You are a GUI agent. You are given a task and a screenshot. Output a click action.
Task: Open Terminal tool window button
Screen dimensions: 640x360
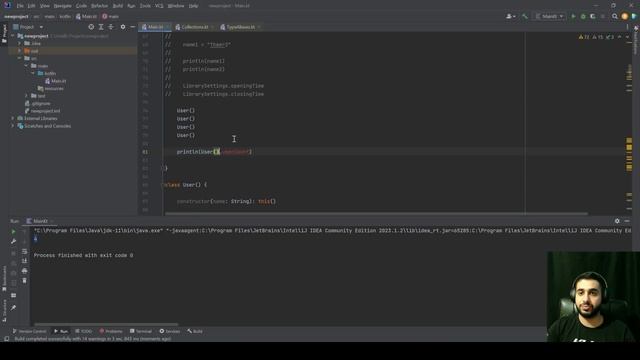pos(141,331)
